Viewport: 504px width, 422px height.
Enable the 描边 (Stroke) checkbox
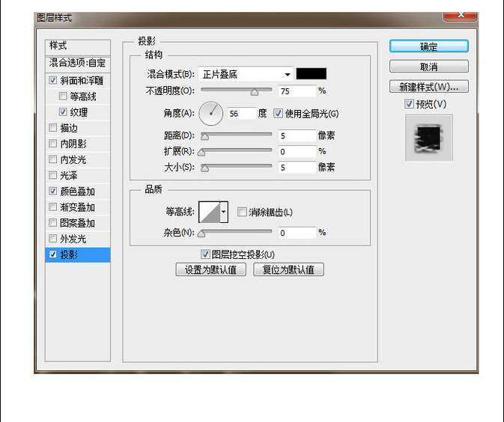pyautogui.click(x=52, y=128)
